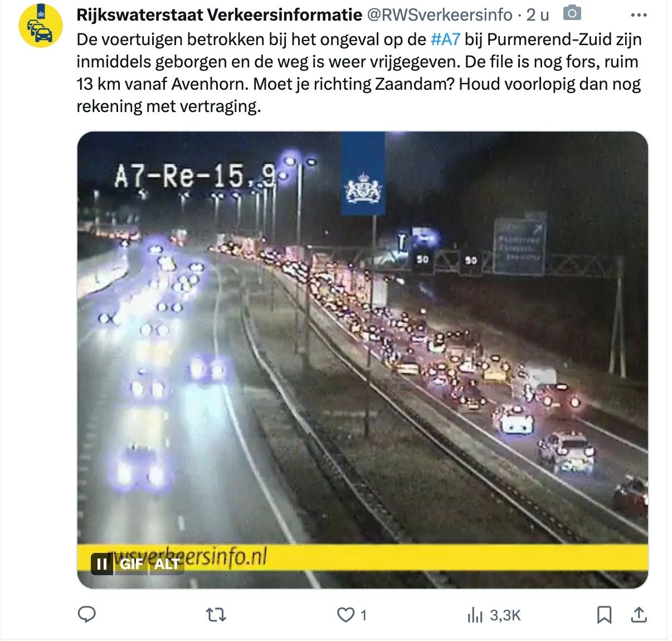The height and width of the screenshot is (641, 672).
Task: Like the tweet with the heart icon
Action: point(345,615)
